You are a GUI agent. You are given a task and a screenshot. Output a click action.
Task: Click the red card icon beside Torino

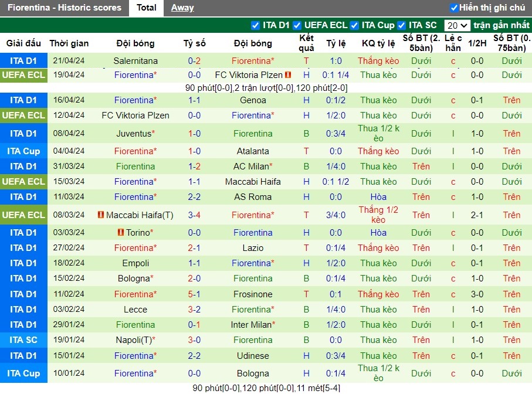coord(121,232)
